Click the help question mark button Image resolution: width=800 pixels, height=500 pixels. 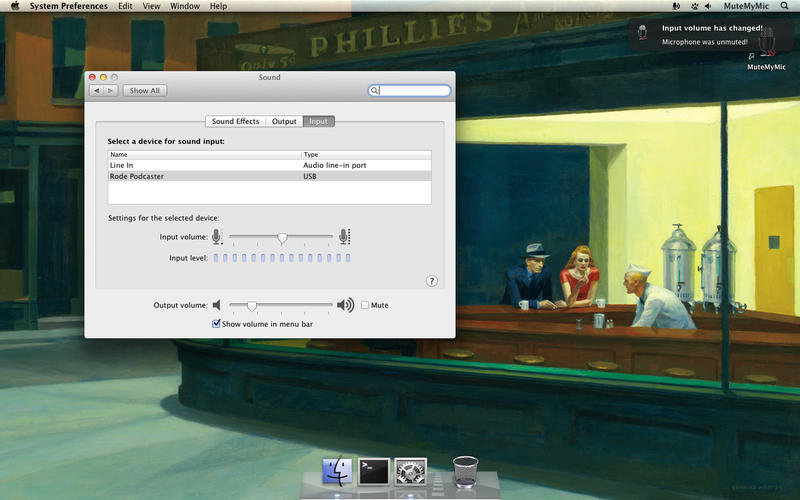432,281
